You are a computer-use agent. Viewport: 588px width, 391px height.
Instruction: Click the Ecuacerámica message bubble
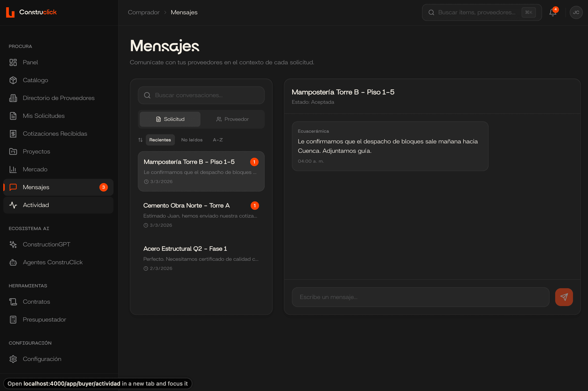(390, 146)
